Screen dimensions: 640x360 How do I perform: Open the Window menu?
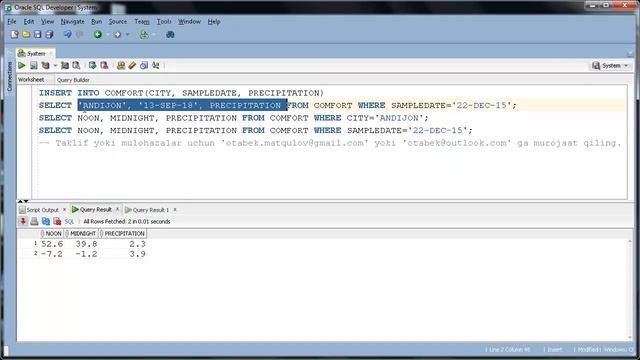pyautogui.click(x=189, y=22)
